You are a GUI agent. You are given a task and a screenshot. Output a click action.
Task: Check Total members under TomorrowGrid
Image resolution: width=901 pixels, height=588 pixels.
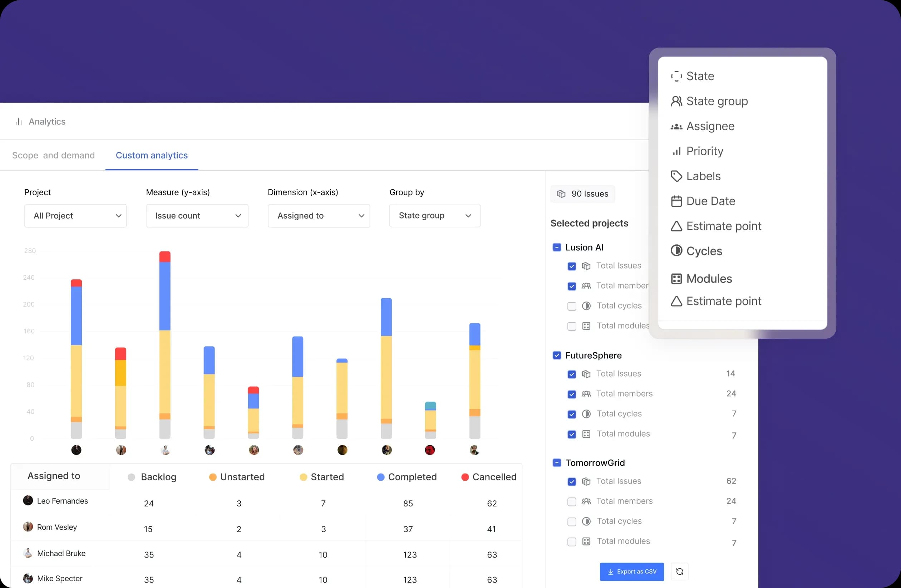(x=572, y=501)
